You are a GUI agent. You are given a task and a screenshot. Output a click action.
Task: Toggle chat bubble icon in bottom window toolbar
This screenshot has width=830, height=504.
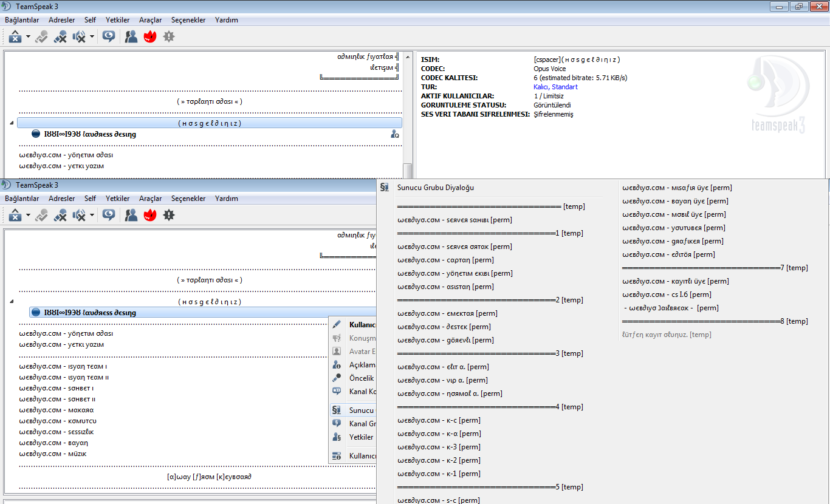[109, 215]
